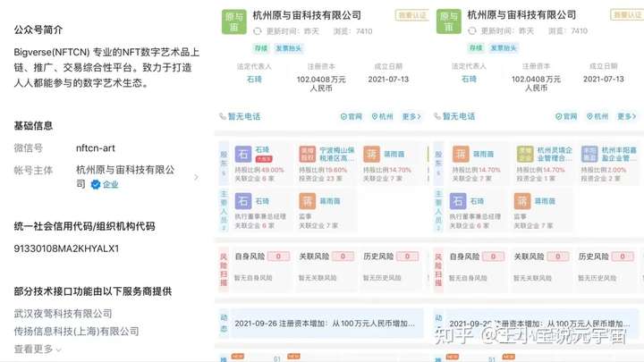
Task: Click 蒋 shareholder avatar in middle card
Action: pyautogui.click(x=372, y=155)
